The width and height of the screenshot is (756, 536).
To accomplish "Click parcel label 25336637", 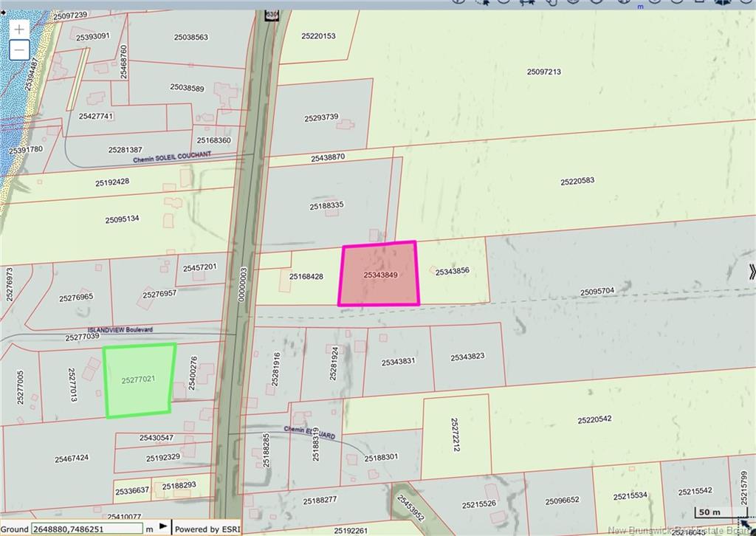I will coord(132,491).
